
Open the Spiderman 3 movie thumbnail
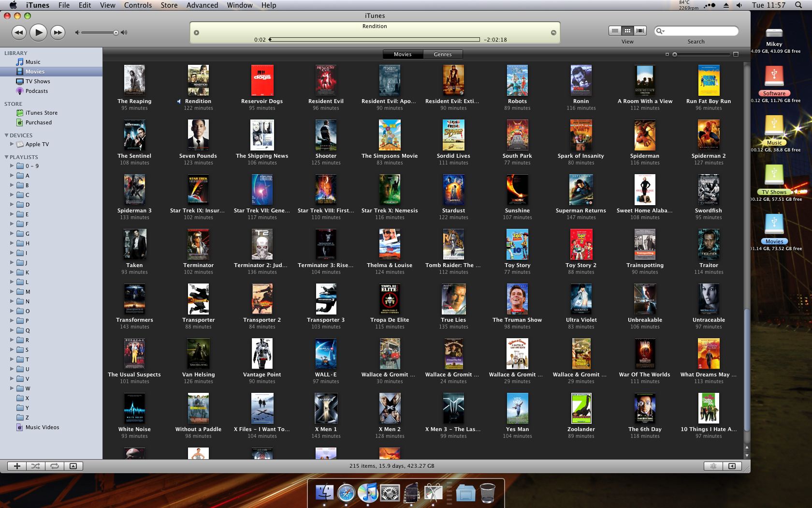pyautogui.click(x=134, y=190)
